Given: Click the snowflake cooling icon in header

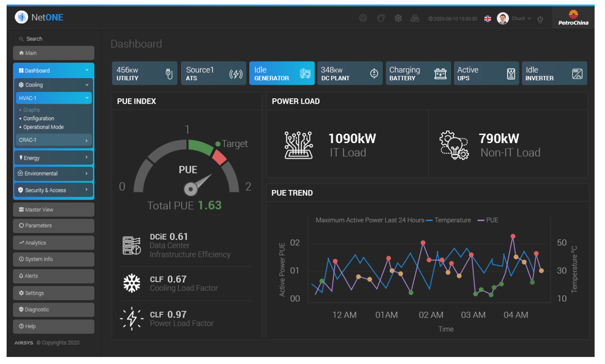Looking at the screenshot, I should 398,18.
